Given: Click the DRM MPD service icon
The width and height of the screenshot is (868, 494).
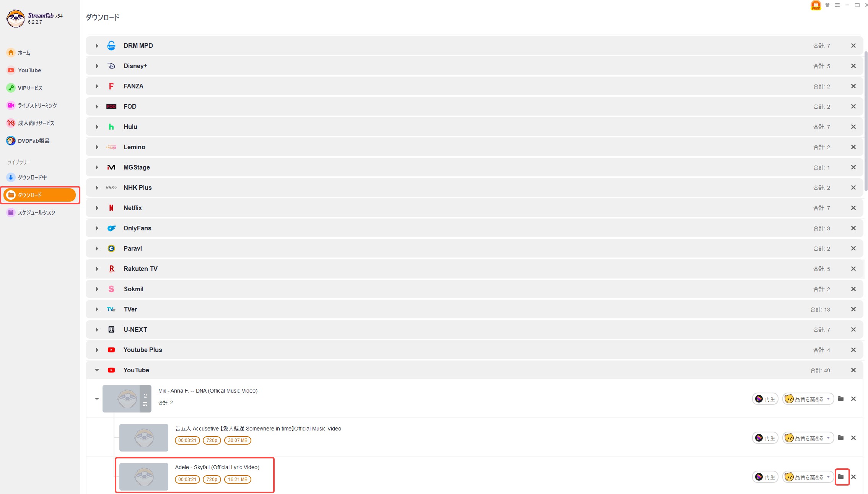Looking at the screenshot, I should pos(111,46).
